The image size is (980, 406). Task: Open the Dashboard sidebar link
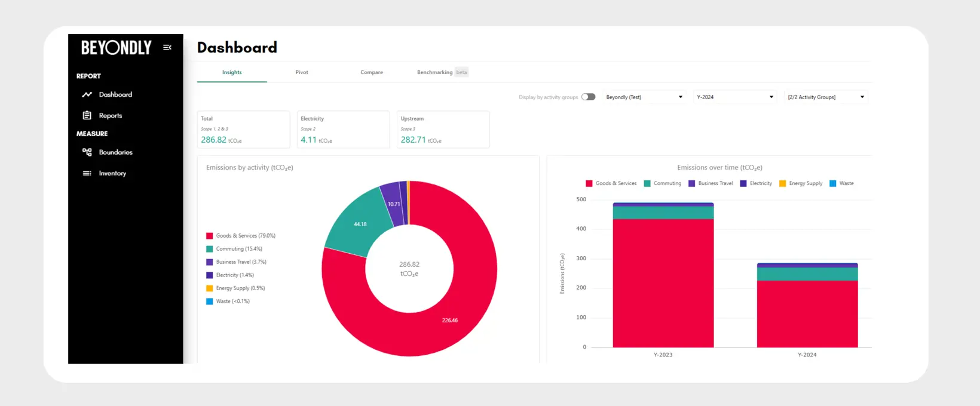click(115, 94)
